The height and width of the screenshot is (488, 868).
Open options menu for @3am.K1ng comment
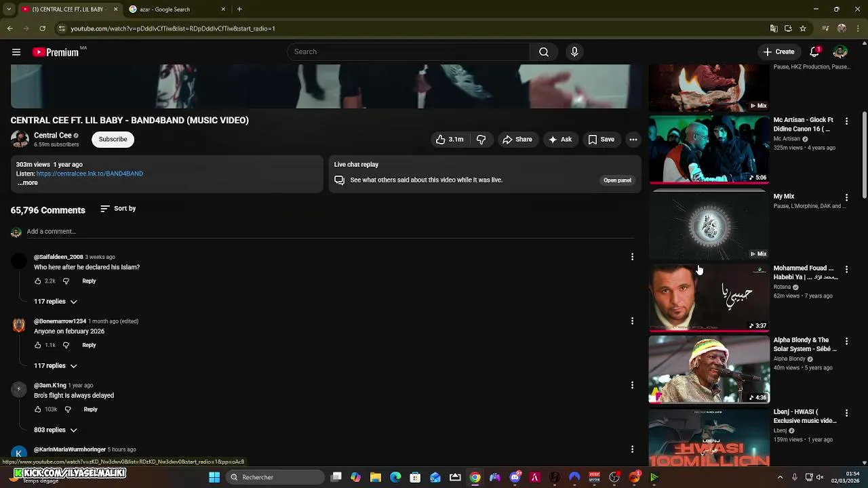(x=632, y=386)
